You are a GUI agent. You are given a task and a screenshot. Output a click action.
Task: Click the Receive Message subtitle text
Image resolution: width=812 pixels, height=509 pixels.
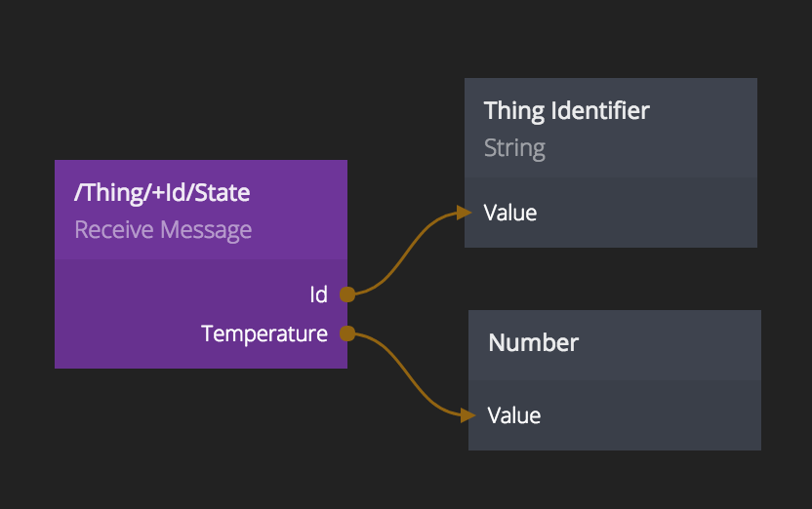click(x=163, y=230)
